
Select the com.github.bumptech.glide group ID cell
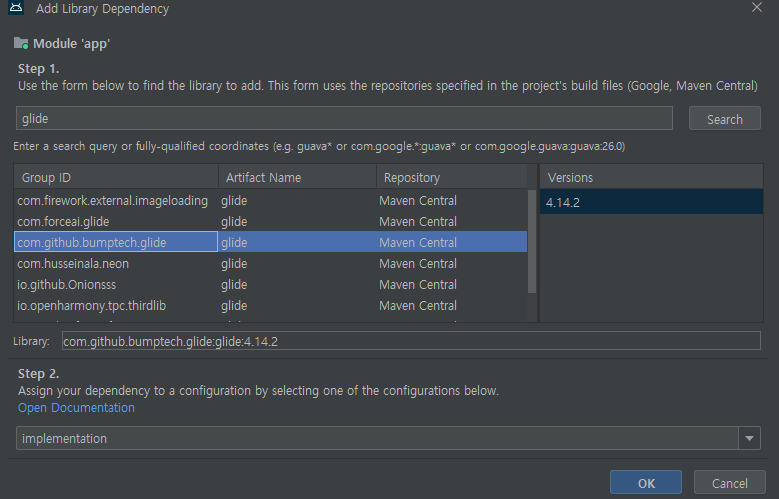click(116, 242)
